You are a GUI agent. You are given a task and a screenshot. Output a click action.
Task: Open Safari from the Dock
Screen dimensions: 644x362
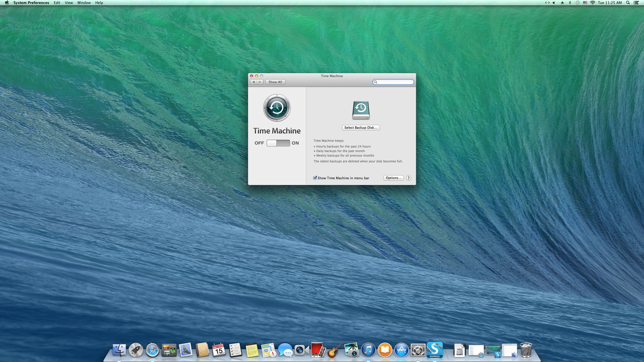point(152,350)
